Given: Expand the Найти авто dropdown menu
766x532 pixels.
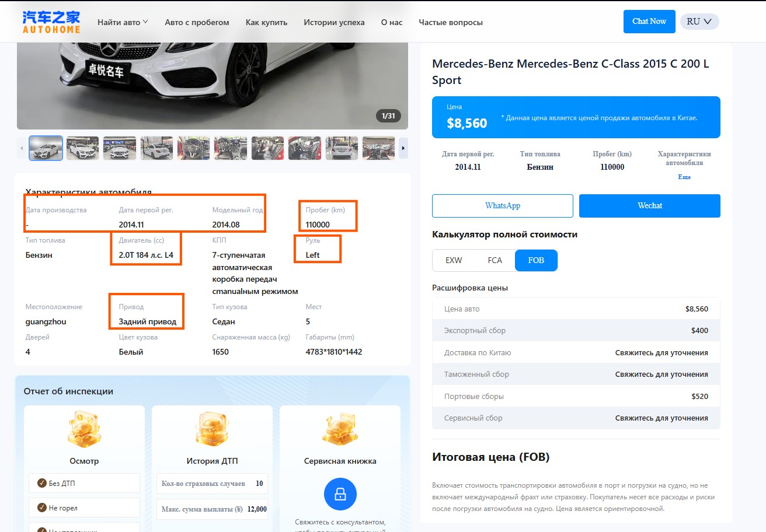Looking at the screenshot, I should tap(123, 22).
